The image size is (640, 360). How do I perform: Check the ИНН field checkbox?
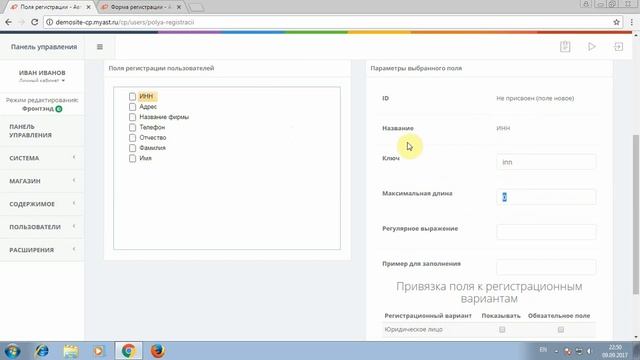[x=132, y=96]
